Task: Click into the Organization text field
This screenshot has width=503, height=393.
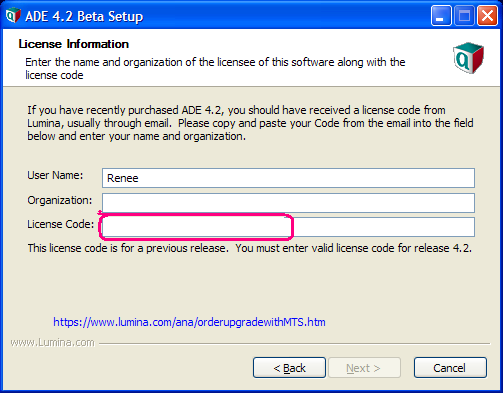Action: click(x=288, y=203)
